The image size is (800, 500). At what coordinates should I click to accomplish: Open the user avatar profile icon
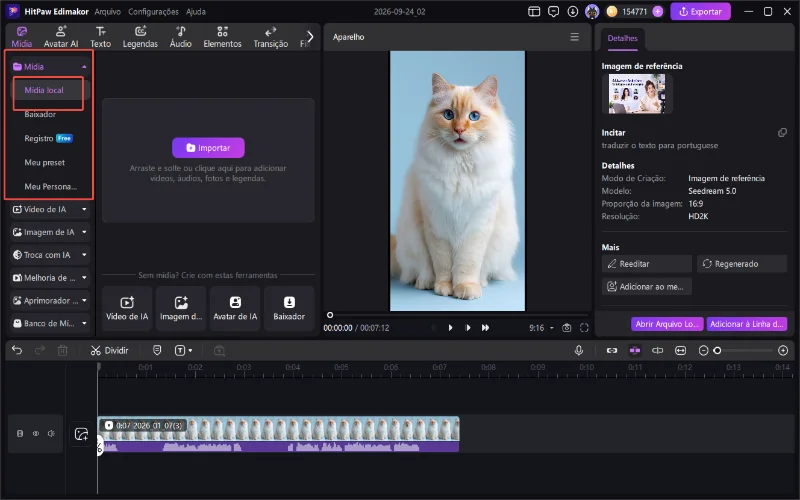click(592, 11)
